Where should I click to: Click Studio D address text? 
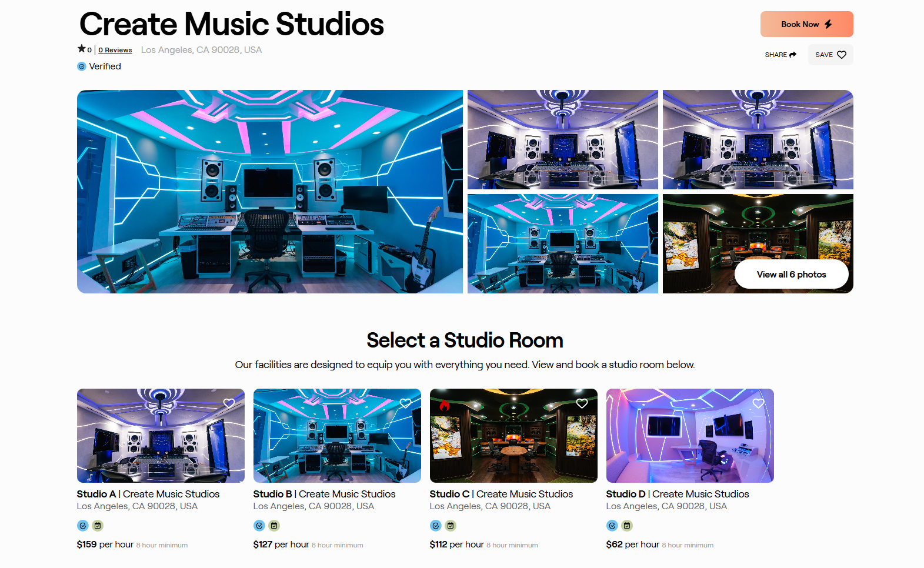pyautogui.click(x=666, y=506)
